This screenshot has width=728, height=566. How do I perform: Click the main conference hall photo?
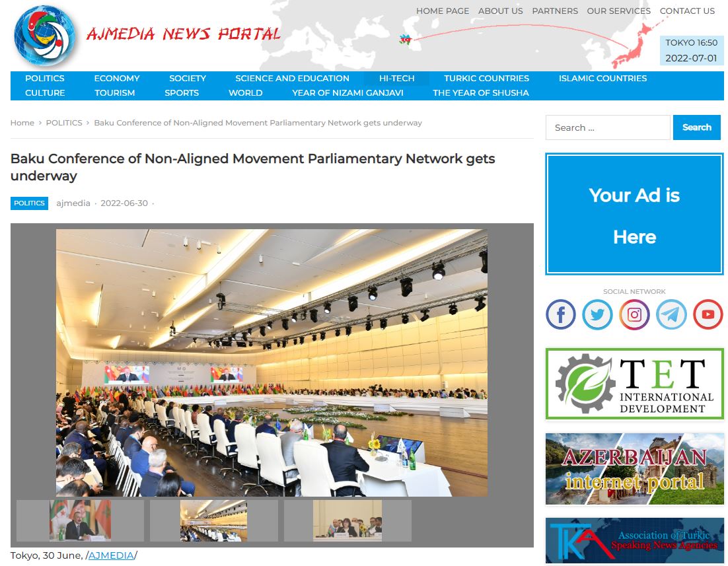coord(272,363)
